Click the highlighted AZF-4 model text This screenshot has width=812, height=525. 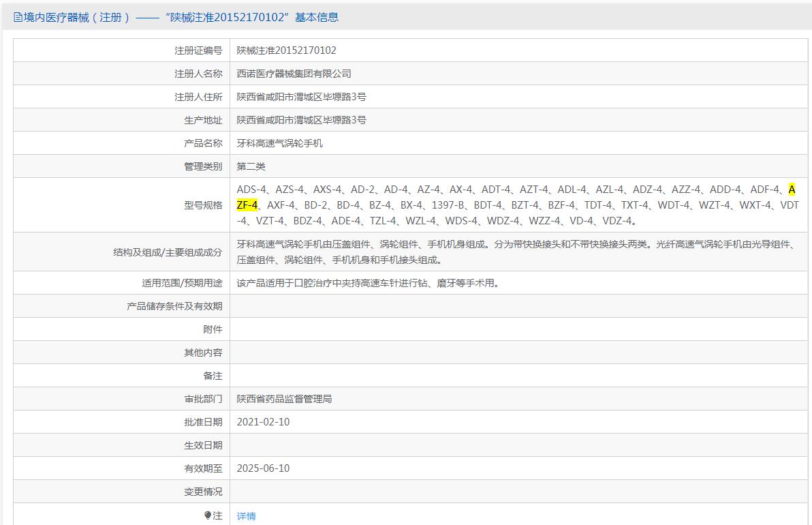(247, 205)
